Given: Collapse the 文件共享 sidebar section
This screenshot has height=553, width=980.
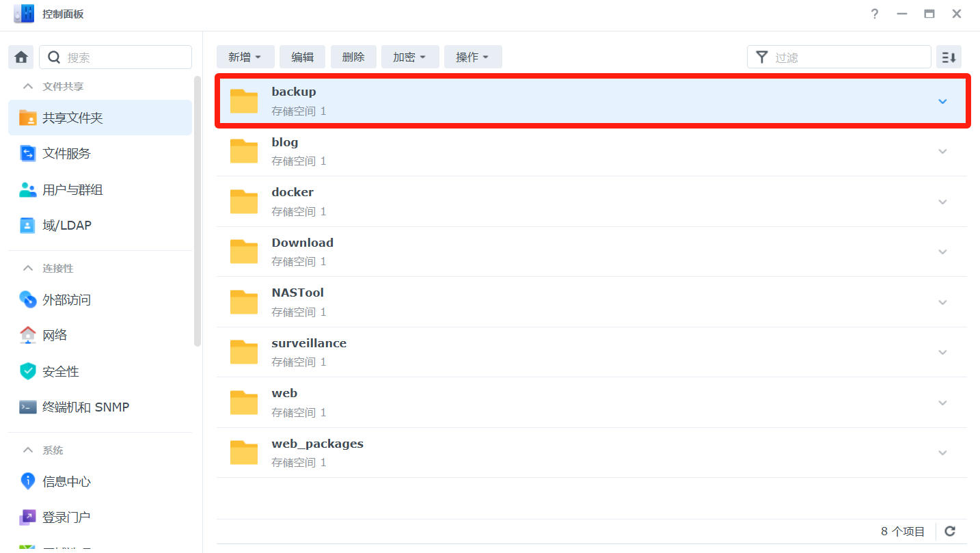Looking at the screenshot, I should (28, 87).
